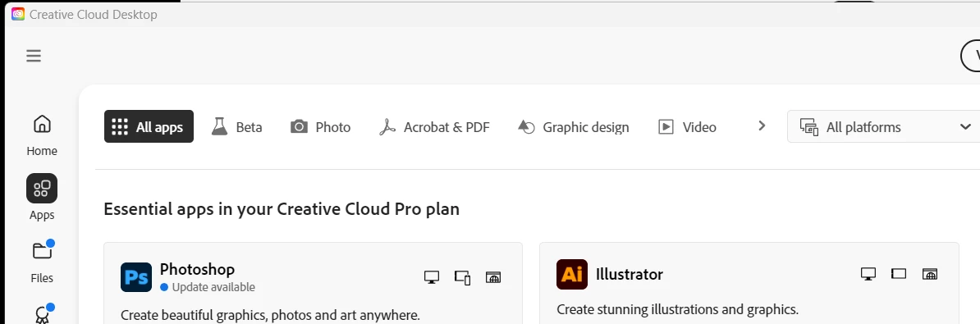Click the Creative Cloud logo in title bar
The image size is (980, 324).
tap(18, 15)
